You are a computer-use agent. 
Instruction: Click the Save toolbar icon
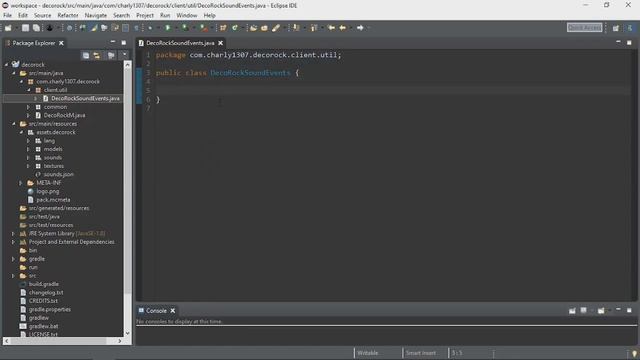pos(25,28)
